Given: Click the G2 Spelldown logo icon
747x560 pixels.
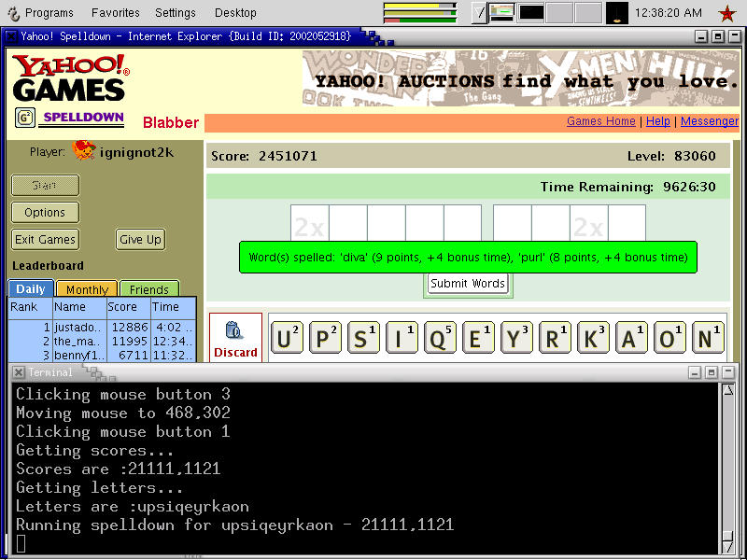Looking at the screenshot, I should pos(25,118).
